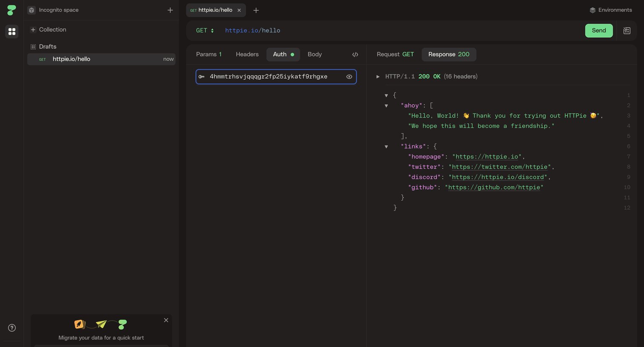Select httpie.io/hello in Drafts list
This screenshot has height=347, width=644.
[x=101, y=59]
